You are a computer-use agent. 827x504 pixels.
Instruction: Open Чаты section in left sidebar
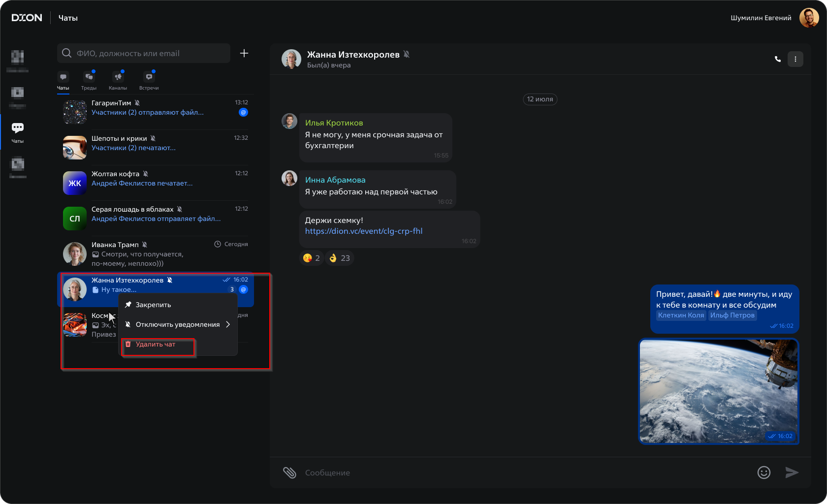pyautogui.click(x=18, y=132)
